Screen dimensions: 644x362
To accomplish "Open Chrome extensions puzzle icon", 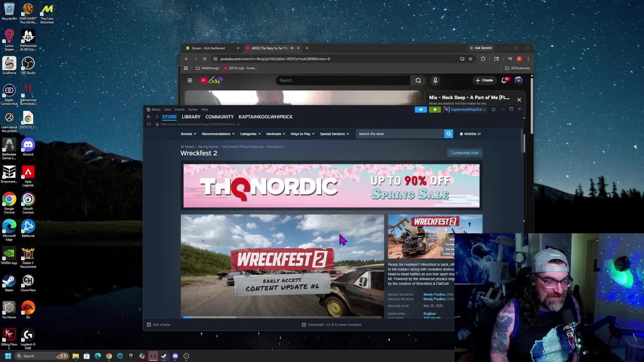I will tap(483, 59).
